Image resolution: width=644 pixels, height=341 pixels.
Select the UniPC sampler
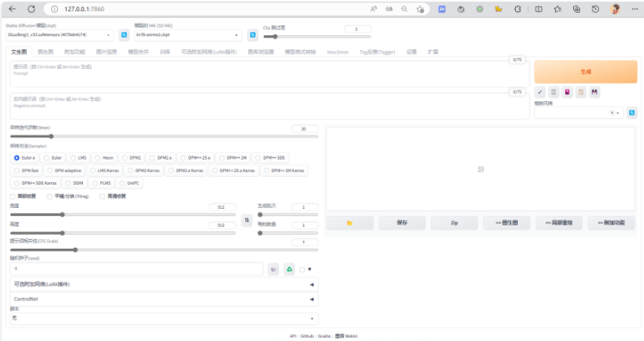coord(129,183)
